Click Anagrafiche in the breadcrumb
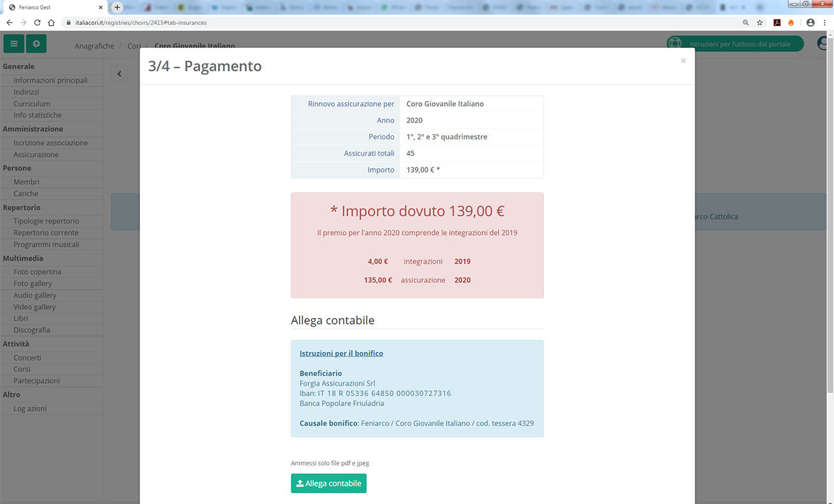Viewport: 834px width, 504px height. click(x=94, y=46)
